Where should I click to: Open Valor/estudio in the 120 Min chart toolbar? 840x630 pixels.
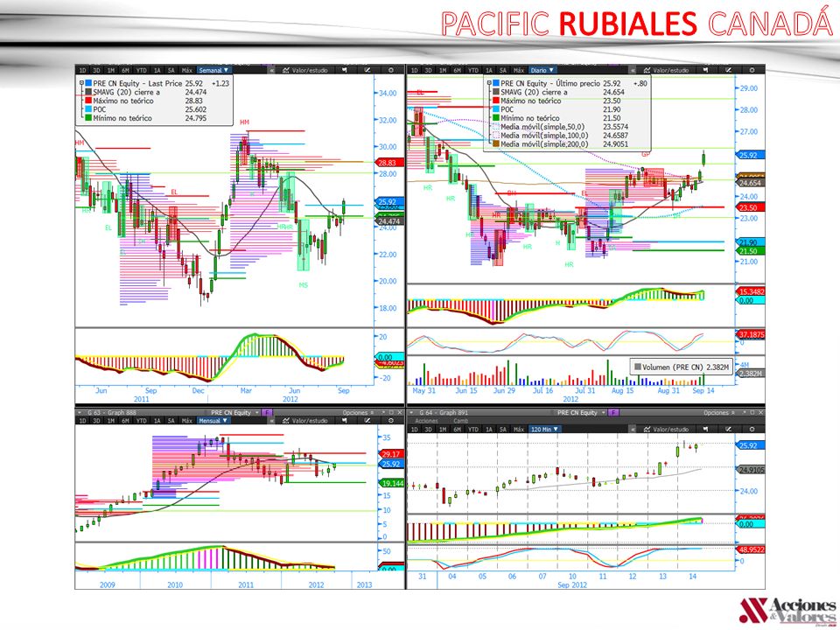point(666,429)
